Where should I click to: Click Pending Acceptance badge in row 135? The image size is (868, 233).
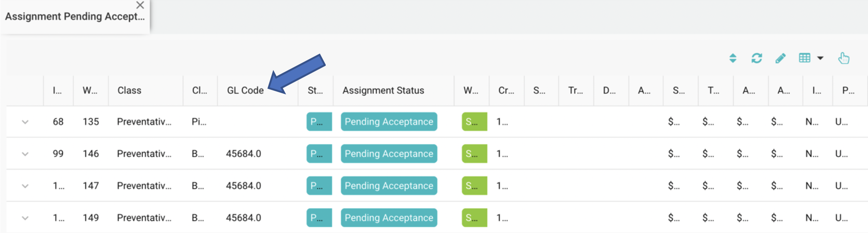pos(389,122)
